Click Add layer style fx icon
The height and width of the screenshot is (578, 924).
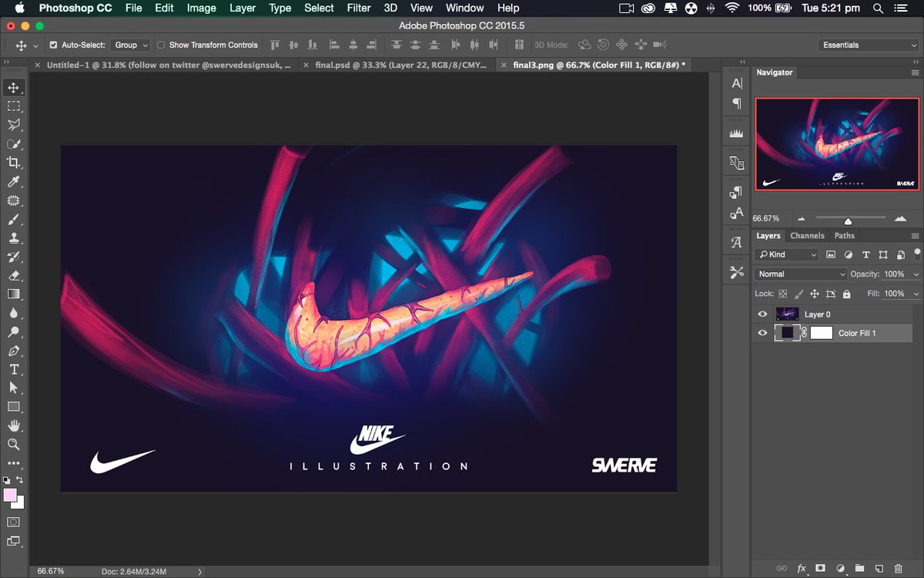[801, 568]
